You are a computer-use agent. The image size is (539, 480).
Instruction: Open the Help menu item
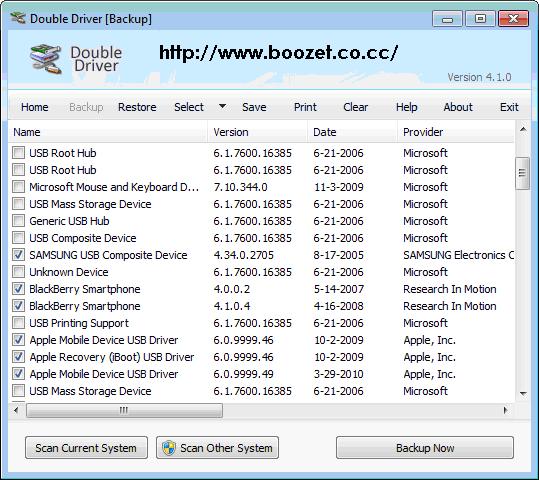pos(407,107)
